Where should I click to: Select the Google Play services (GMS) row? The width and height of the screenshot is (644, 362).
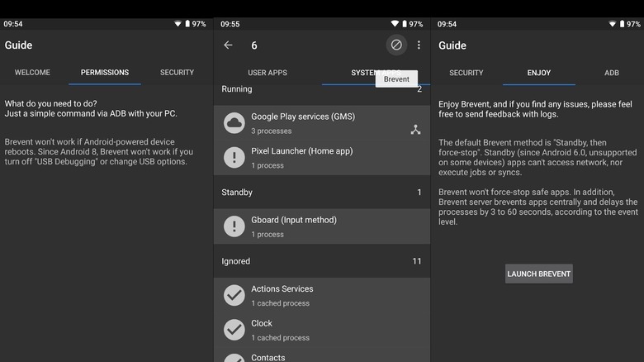pos(322,123)
